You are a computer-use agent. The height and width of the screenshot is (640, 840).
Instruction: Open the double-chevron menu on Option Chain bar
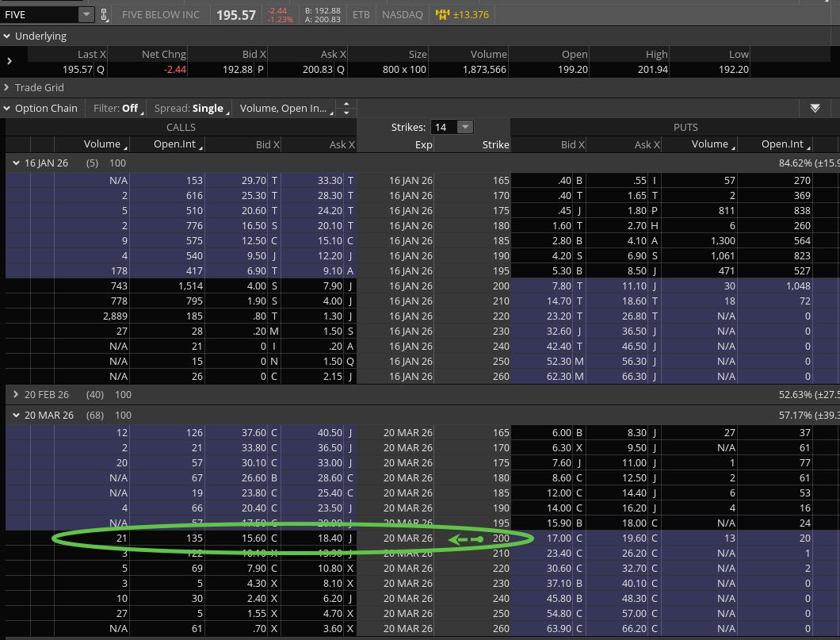[x=815, y=109]
